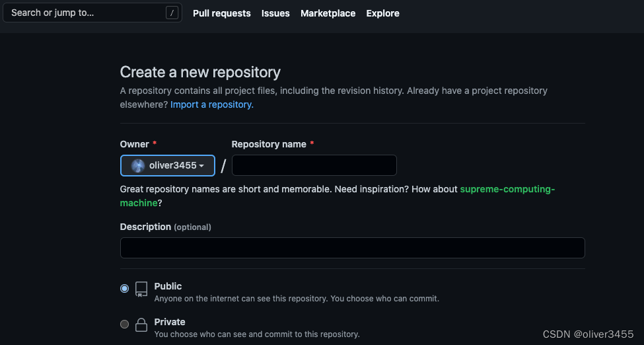Go to Issues in the top navigation
The height and width of the screenshot is (345, 644).
point(275,13)
